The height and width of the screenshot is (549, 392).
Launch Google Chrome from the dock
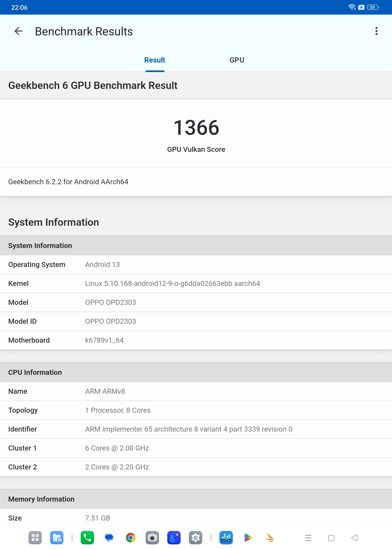tap(131, 537)
